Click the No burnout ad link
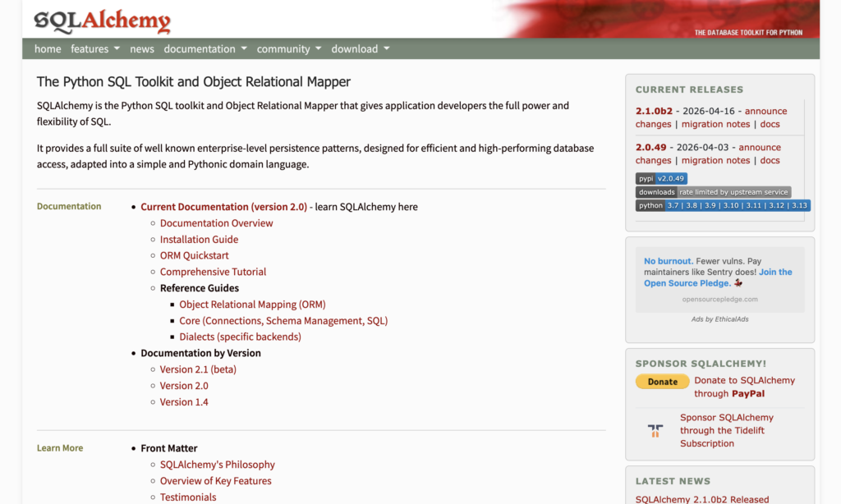This screenshot has width=841, height=504. pyautogui.click(x=669, y=261)
